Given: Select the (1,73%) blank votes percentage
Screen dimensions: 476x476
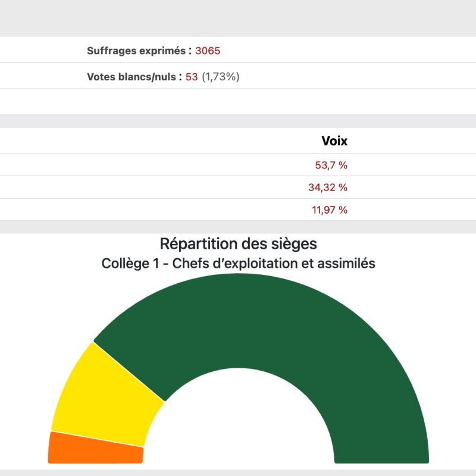Looking at the screenshot, I should click(220, 77).
